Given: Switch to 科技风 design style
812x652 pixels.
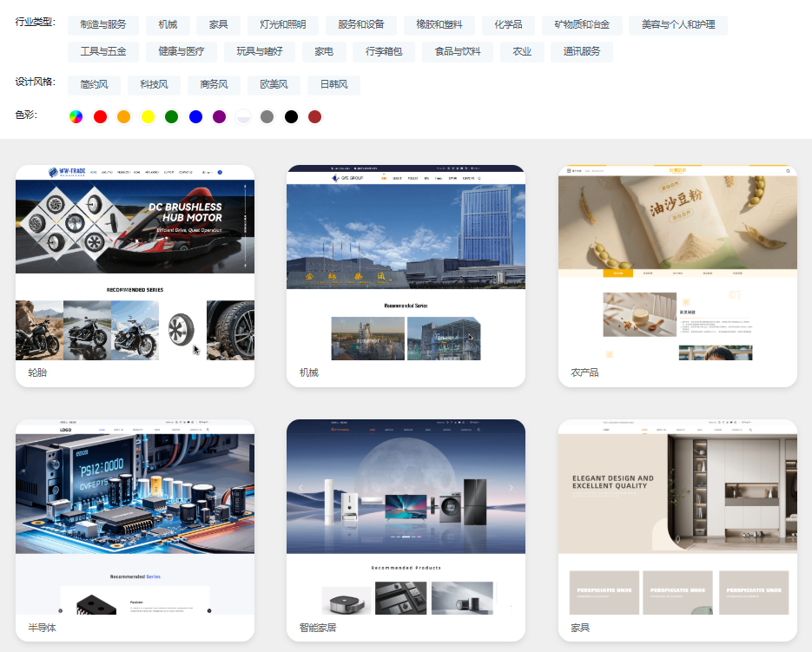Looking at the screenshot, I should (x=154, y=85).
